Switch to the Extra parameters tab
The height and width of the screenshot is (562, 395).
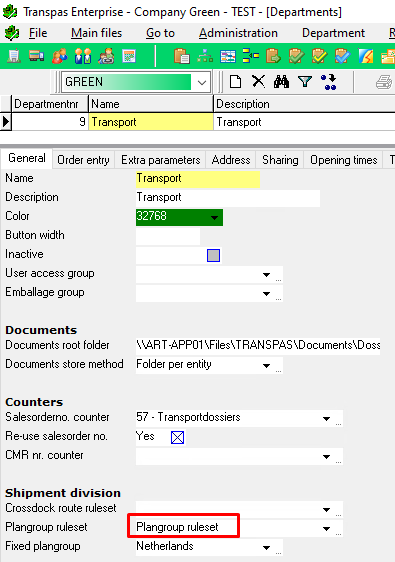pos(161,160)
